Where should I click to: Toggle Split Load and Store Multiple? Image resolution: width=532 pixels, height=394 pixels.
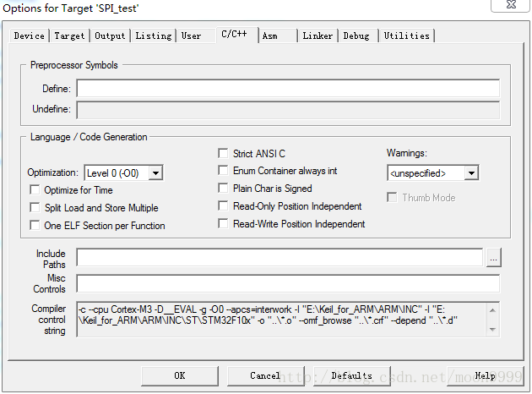(x=35, y=208)
